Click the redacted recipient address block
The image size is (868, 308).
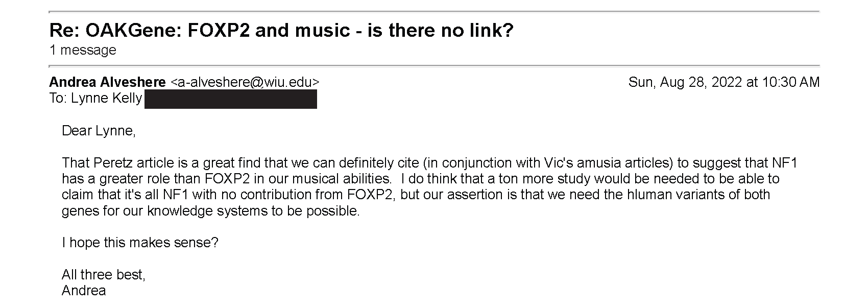[x=231, y=99]
